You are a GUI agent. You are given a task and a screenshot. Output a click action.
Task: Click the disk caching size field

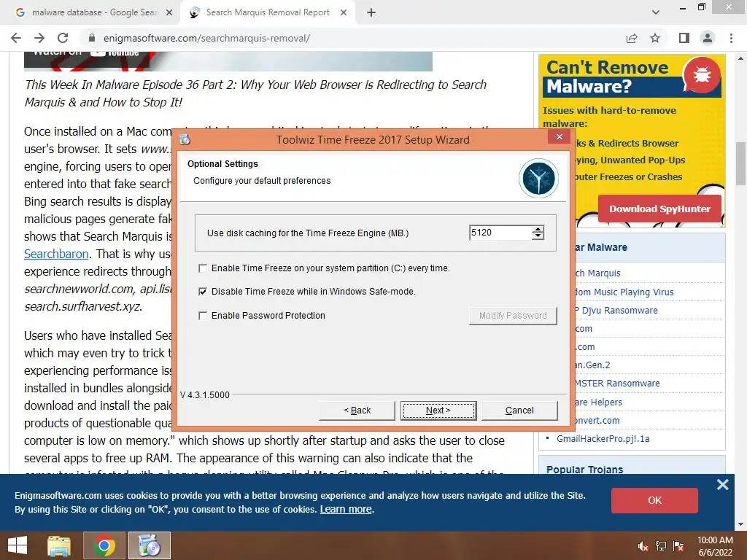coord(500,233)
